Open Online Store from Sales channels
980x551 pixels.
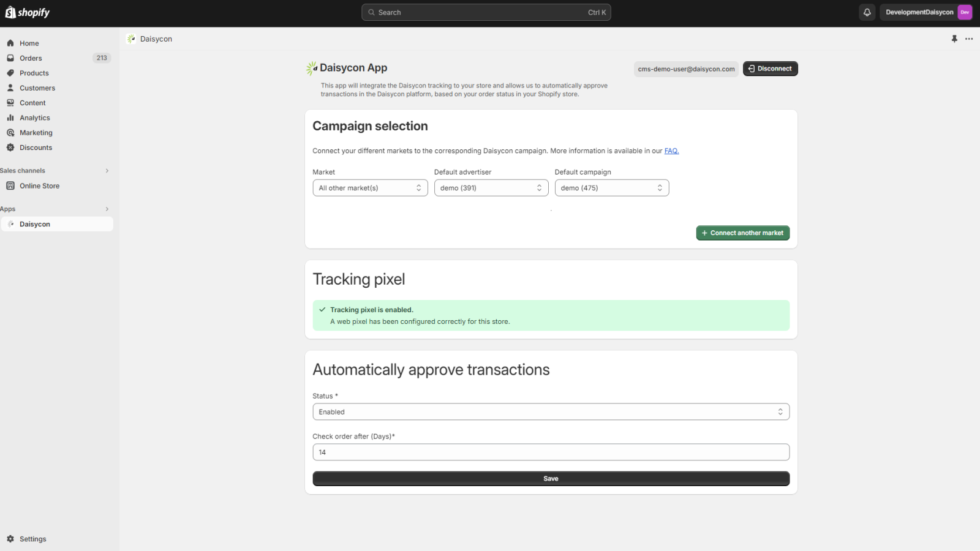pyautogui.click(x=39, y=186)
